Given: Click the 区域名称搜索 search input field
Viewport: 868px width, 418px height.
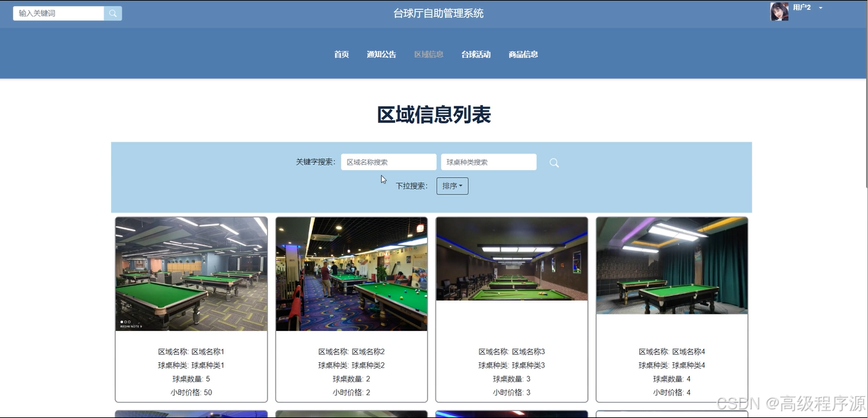Looking at the screenshot, I should coord(388,161).
